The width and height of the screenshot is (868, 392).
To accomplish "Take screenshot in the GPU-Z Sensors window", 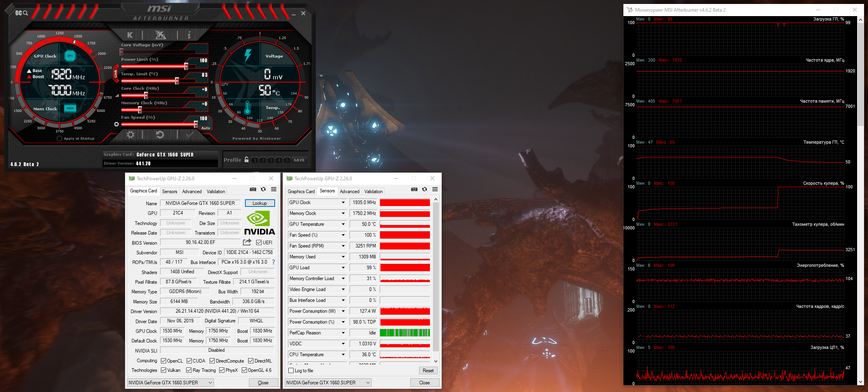I will (x=414, y=189).
